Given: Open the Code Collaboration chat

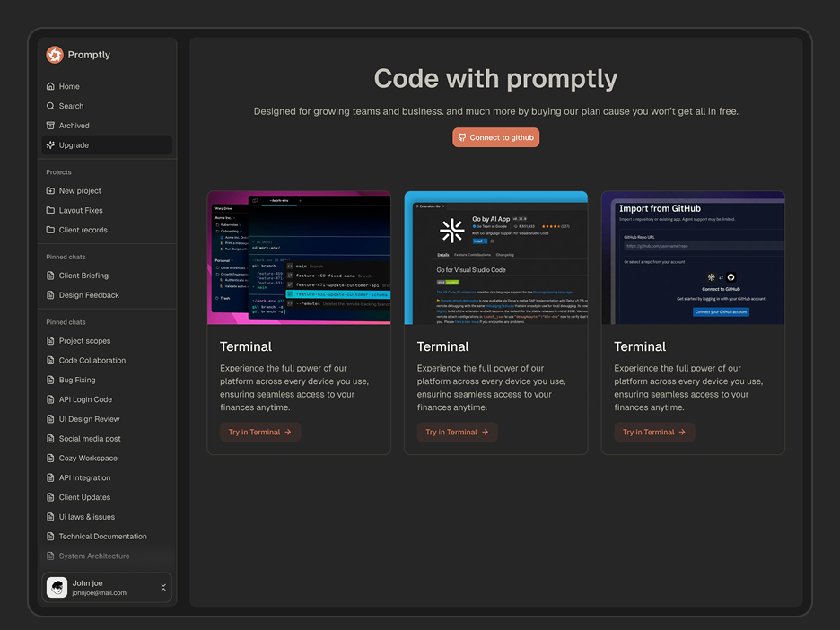Looking at the screenshot, I should pos(107,361).
